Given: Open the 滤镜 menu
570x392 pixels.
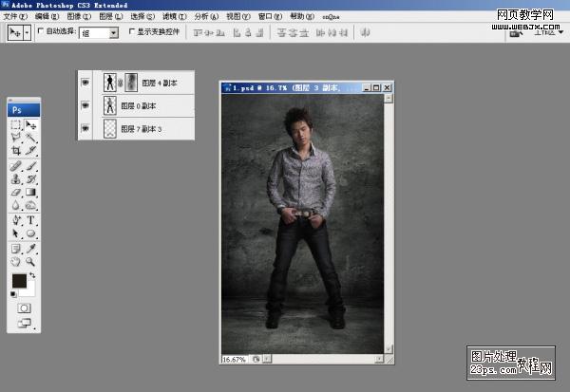Looking at the screenshot, I should [170, 16].
